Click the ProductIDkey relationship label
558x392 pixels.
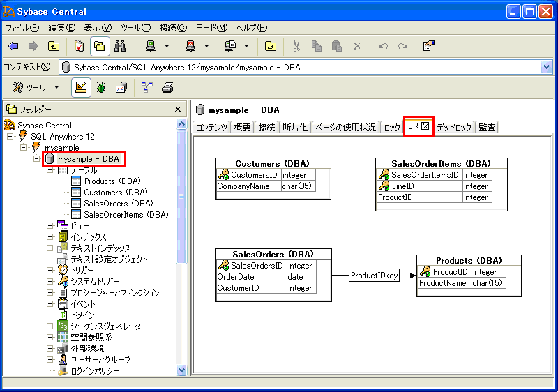pyautogui.click(x=374, y=276)
